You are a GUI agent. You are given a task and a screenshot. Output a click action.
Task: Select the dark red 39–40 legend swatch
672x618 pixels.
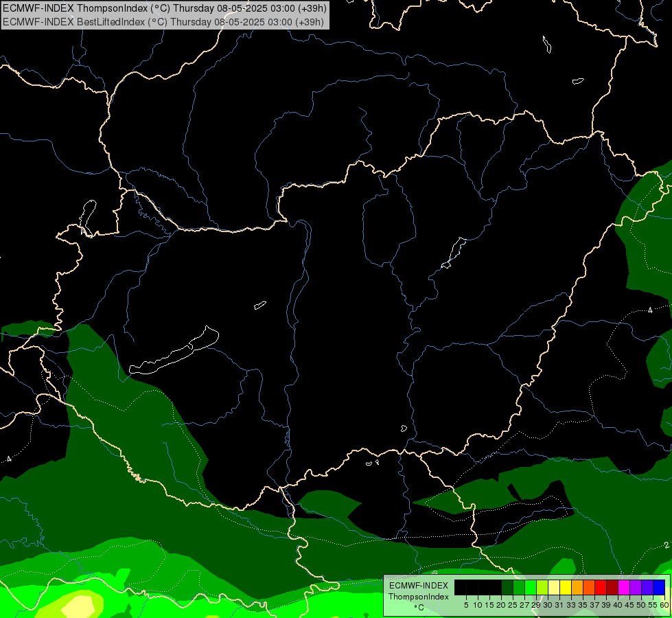tap(612, 587)
